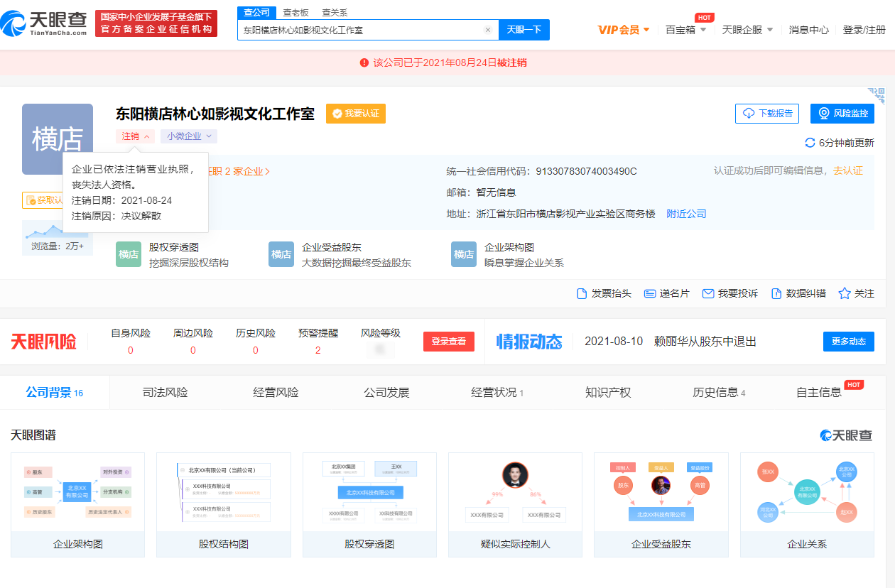Image resolution: width=895 pixels, height=588 pixels.
Task: Click the 数据纠错 document icon
Action: click(x=776, y=293)
